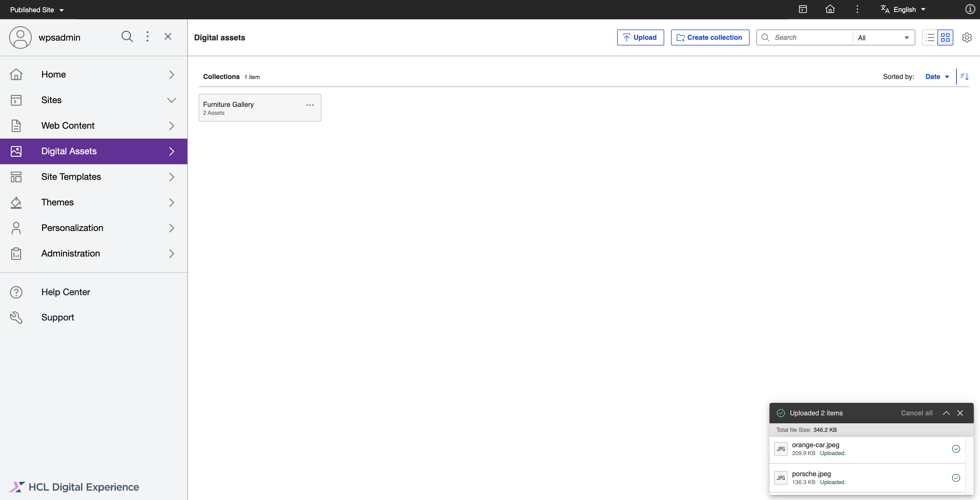
Task: Click Cancel all in the upload panel
Action: (x=916, y=413)
